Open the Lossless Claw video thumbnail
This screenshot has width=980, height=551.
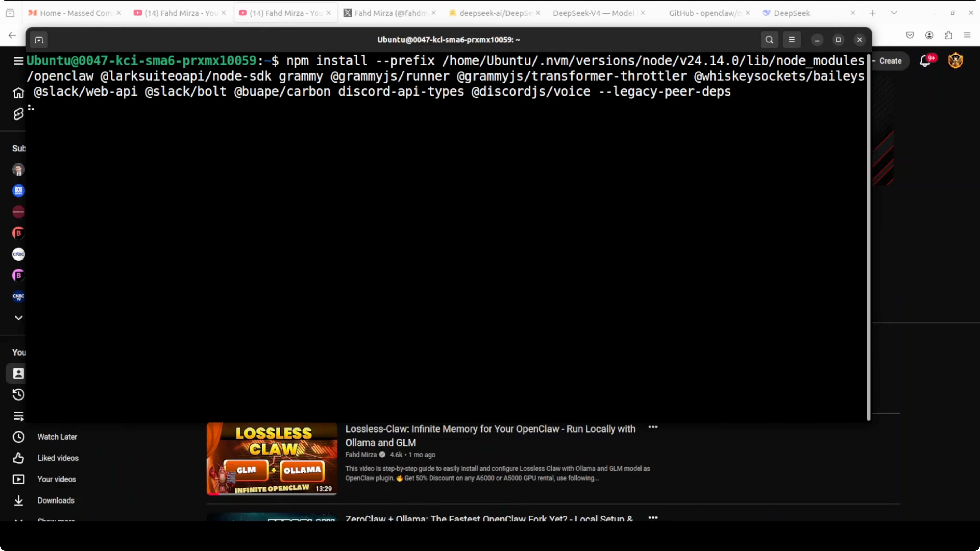coord(272,459)
